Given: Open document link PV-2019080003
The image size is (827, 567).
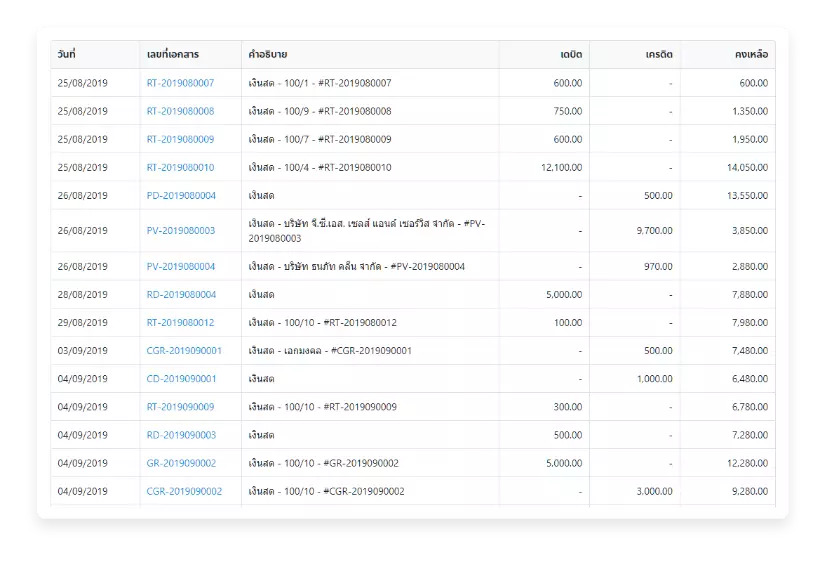Looking at the screenshot, I should 181,230.
